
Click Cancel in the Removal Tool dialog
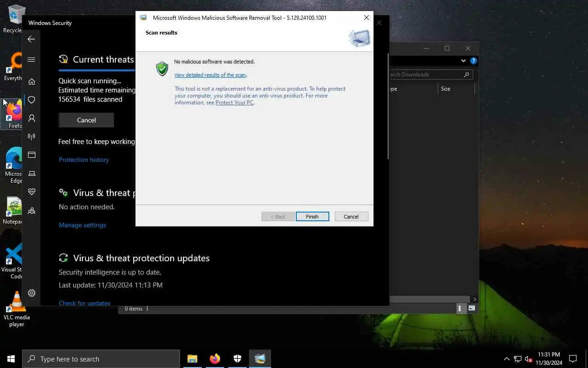coord(351,217)
